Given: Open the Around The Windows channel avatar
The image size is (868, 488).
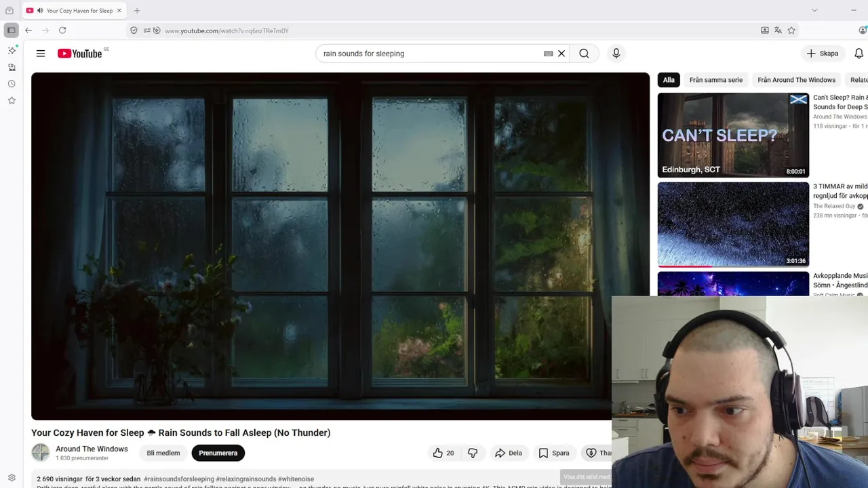Looking at the screenshot, I should pos(41,453).
